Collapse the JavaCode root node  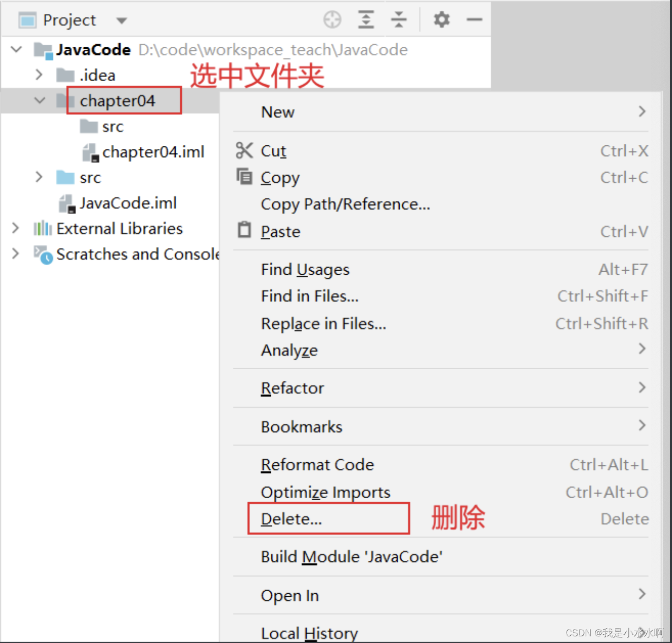16,49
